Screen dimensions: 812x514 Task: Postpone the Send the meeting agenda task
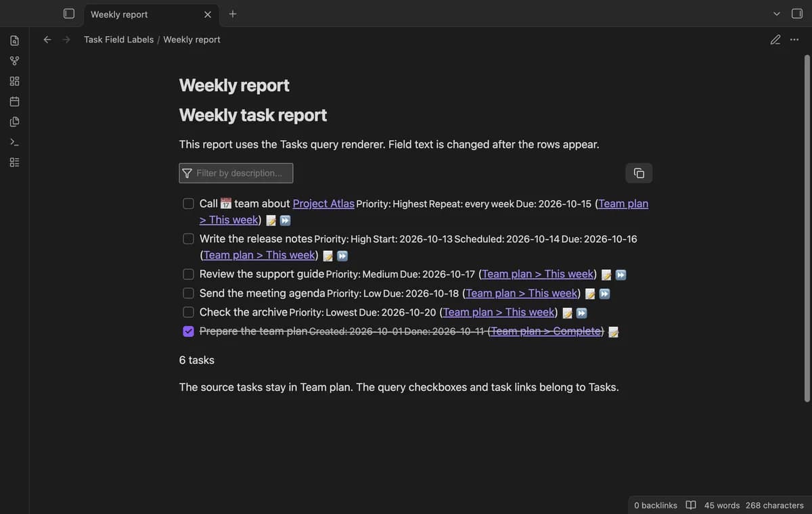[605, 294]
